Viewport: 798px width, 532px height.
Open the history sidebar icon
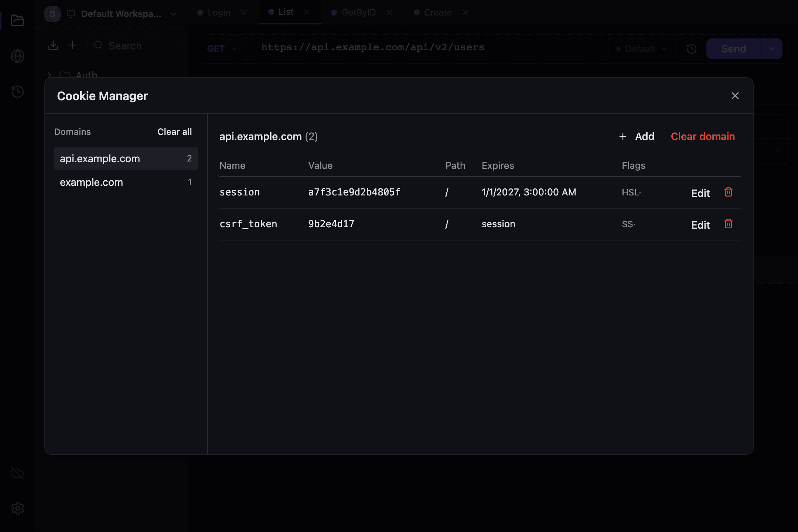[17, 91]
